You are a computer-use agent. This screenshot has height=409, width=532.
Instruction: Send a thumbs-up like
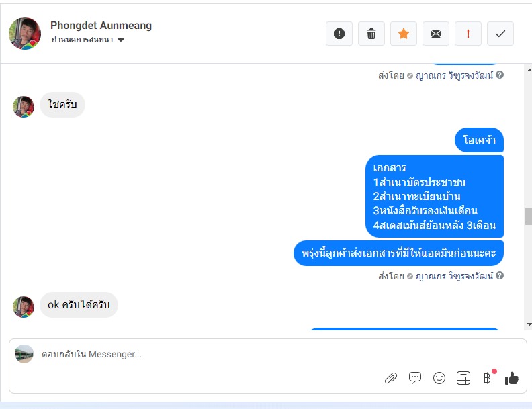[x=512, y=378]
